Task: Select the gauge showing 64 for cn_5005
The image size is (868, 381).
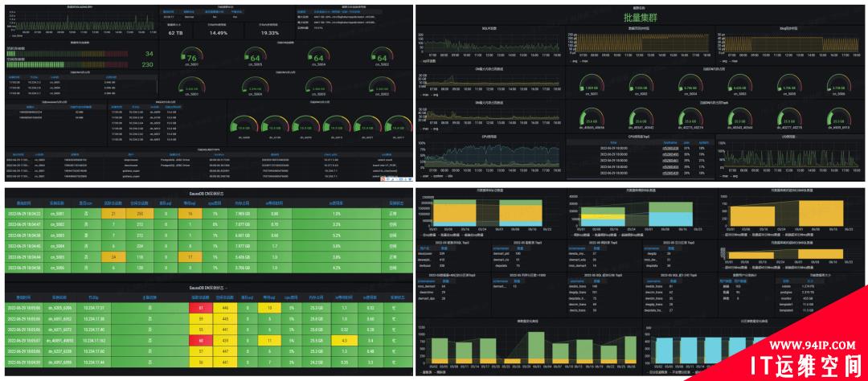Action: 256,56
